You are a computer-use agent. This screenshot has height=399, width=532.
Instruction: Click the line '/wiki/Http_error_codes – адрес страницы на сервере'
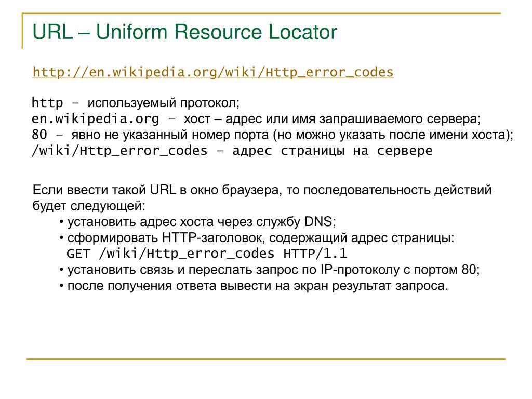(x=232, y=151)
